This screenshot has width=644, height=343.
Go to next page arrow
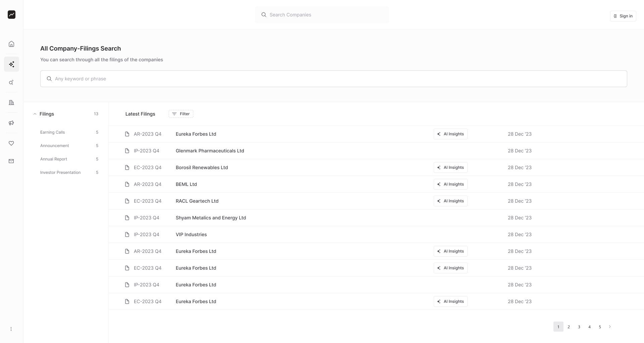coord(610,327)
